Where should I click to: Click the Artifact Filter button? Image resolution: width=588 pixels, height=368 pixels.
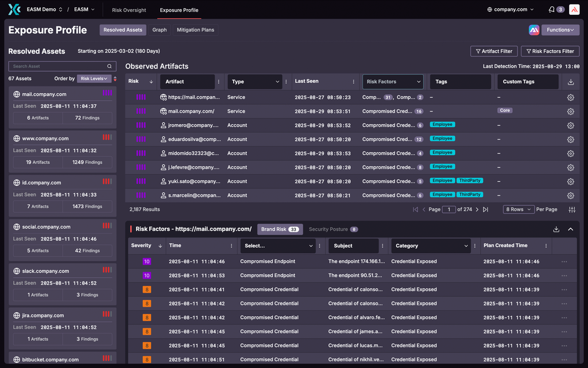[493, 51]
